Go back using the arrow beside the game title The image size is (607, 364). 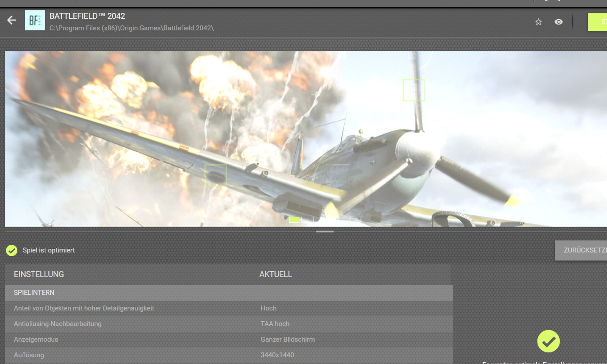point(12,20)
